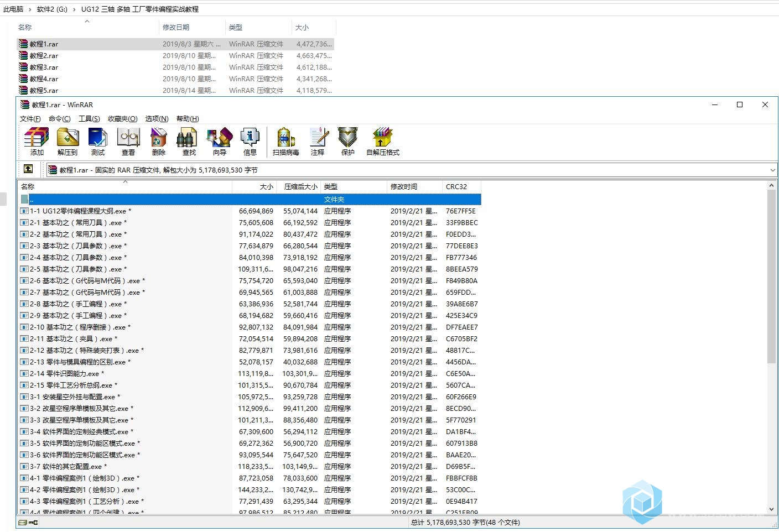Open the 收藏夹(O) menu

122,118
